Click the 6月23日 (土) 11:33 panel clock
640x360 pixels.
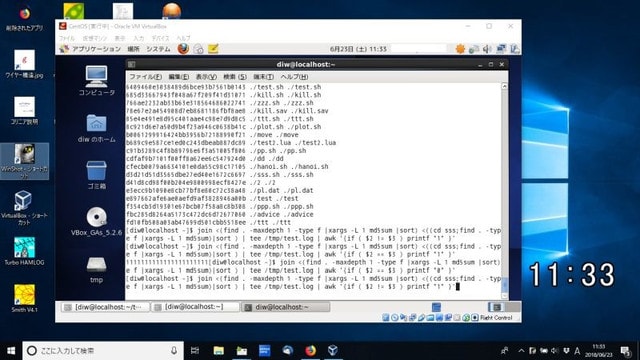coord(358,49)
